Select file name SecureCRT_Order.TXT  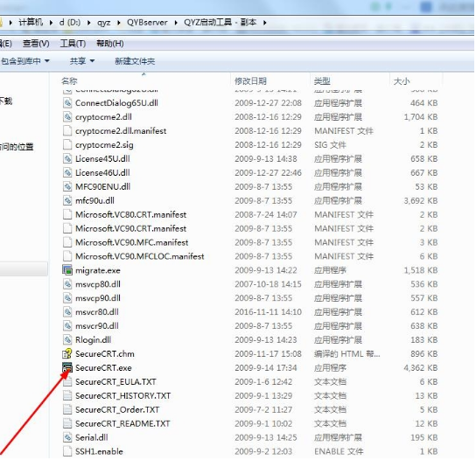click(117, 409)
